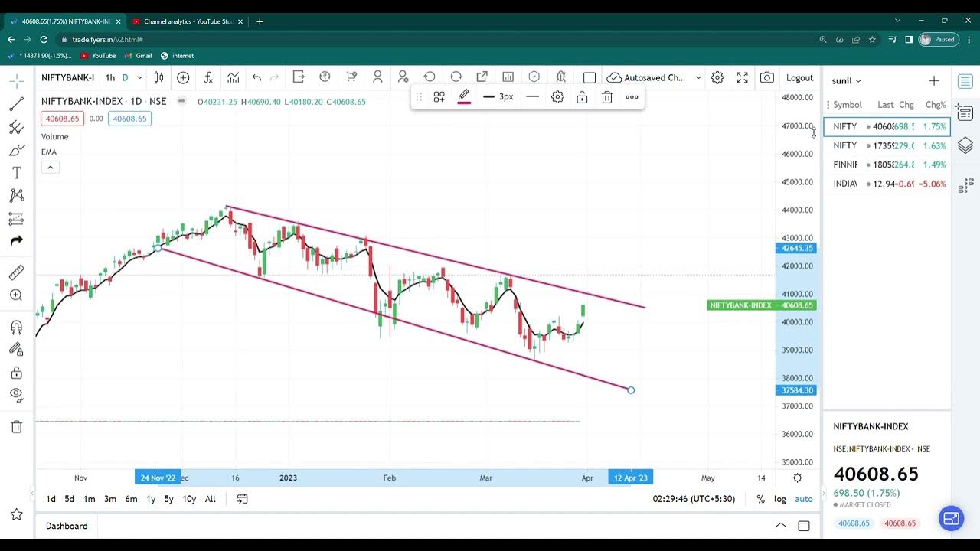
Task: Open drawing templates icon in floating toolbar
Action: (439, 97)
